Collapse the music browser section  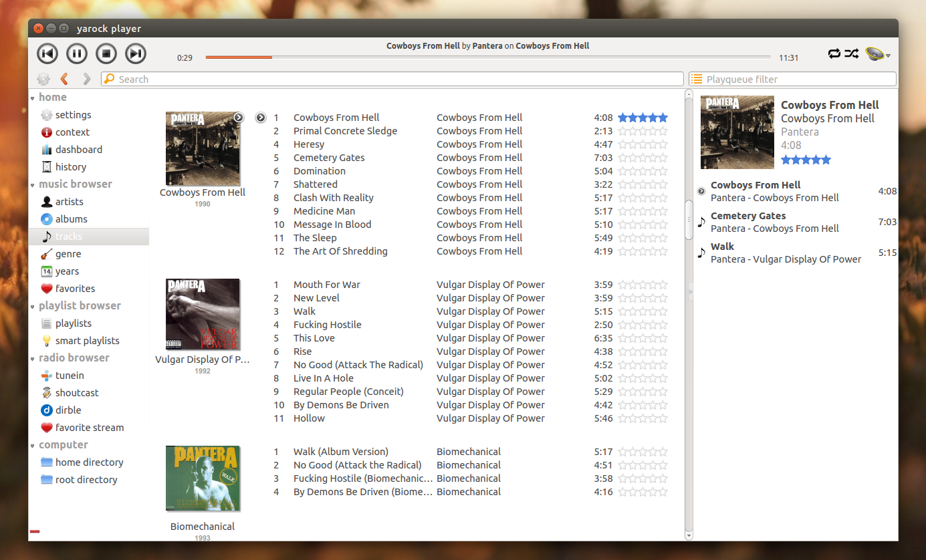click(x=32, y=184)
